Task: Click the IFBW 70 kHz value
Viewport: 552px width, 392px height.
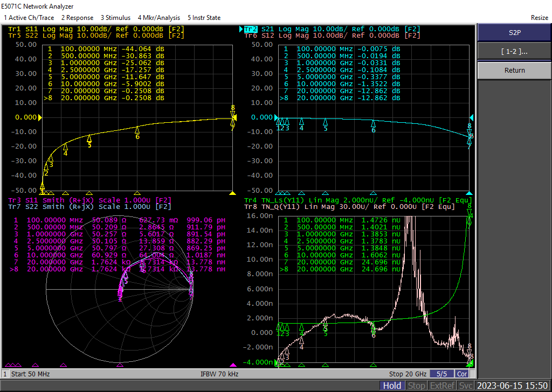Action: [x=219, y=374]
